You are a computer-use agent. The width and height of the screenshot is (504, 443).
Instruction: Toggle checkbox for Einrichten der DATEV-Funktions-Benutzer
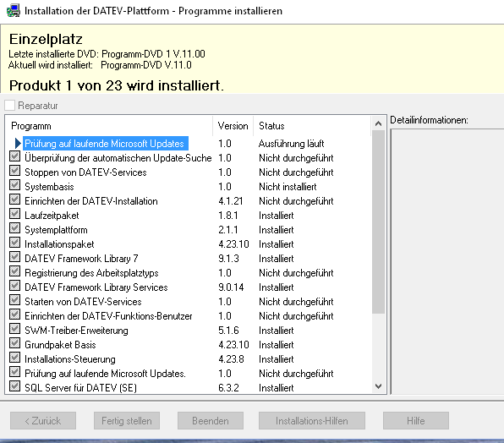click(x=14, y=314)
